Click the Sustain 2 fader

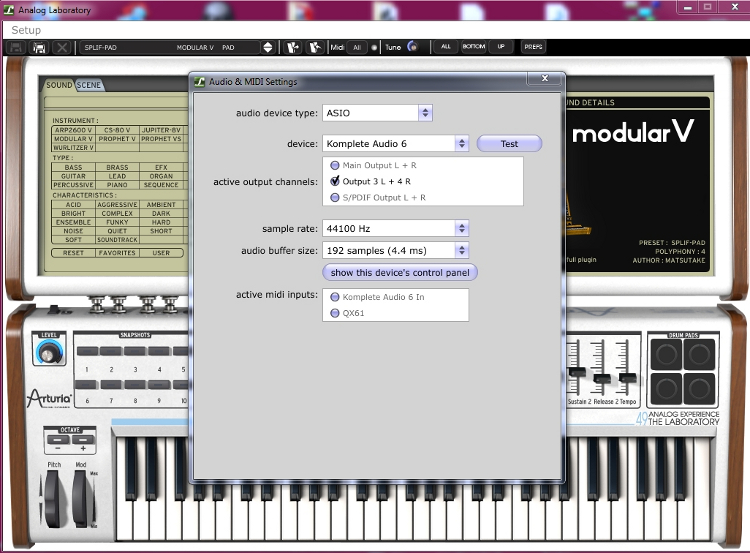click(x=577, y=372)
